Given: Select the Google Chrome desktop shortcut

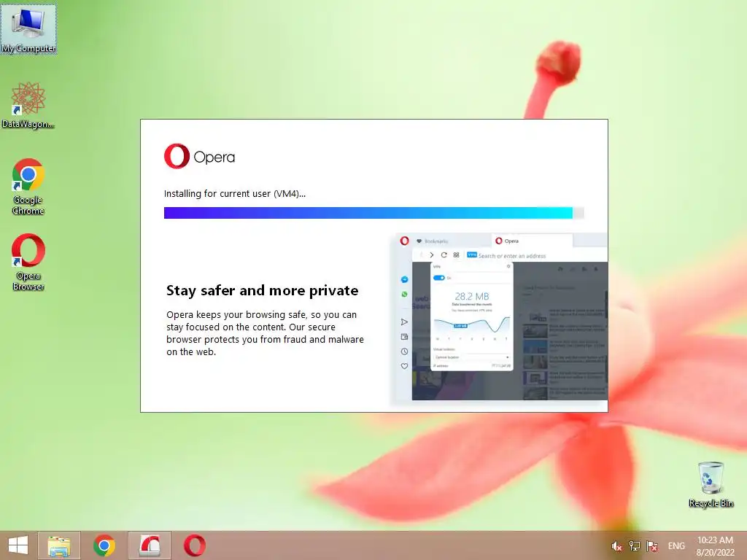Looking at the screenshot, I should pos(28,187).
